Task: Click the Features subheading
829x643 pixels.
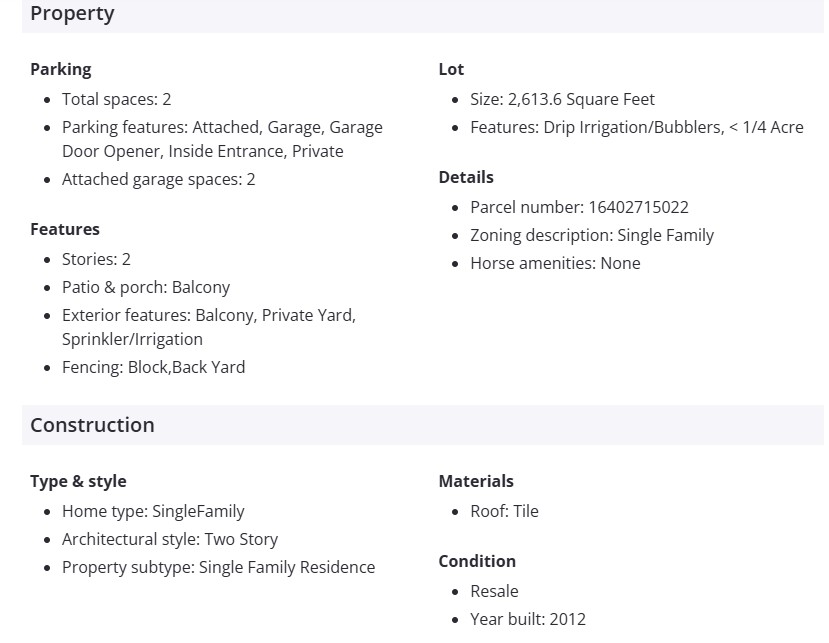Action: coord(65,229)
